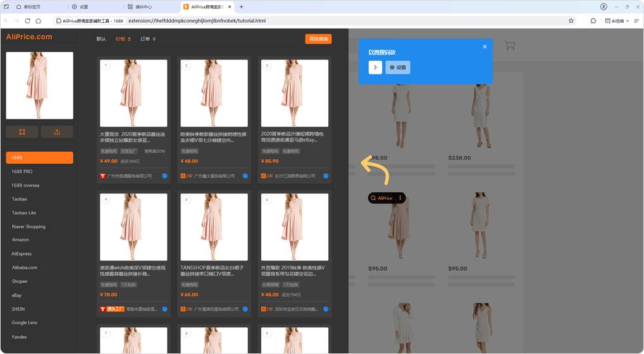
Task: Select Taobao in the platform list
Action: [x=20, y=199]
